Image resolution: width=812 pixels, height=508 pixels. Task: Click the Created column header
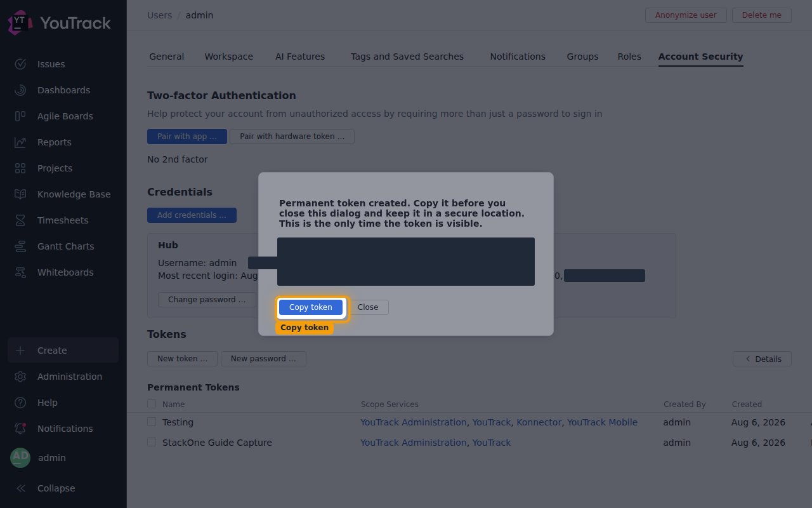(747, 404)
